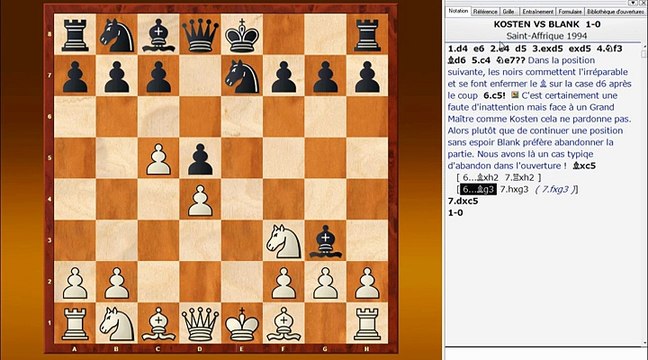The image size is (648, 360).
Task: Jump to move 4.Nf3 in notation
Action: (609, 49)
